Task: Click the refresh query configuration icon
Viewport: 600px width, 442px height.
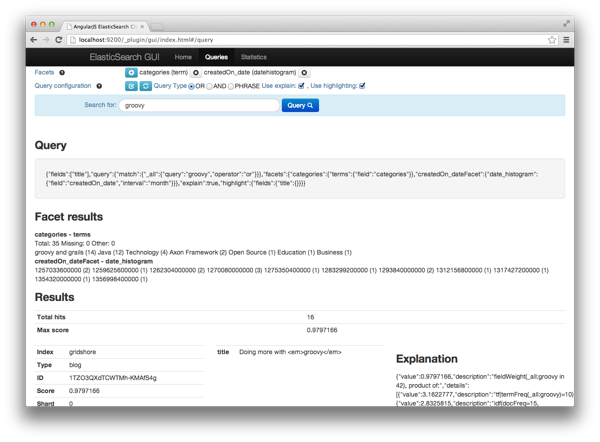Action: 145,86
